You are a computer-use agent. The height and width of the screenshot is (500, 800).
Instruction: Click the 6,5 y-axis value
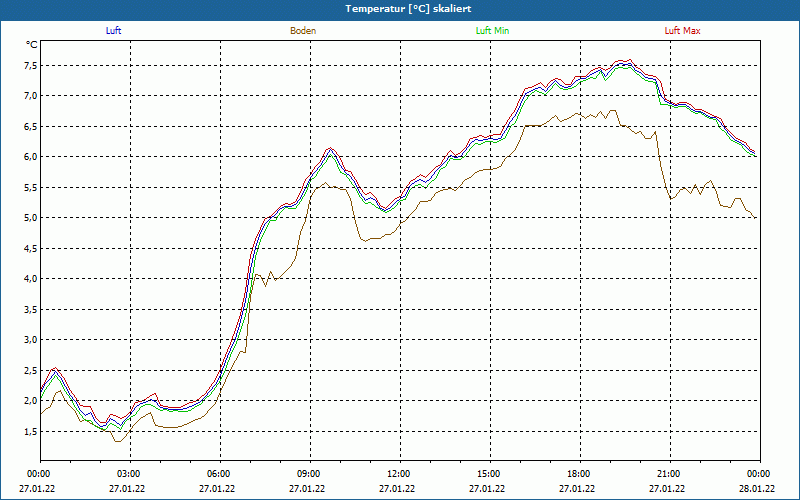pyautogui.click(x=31, y=127)
